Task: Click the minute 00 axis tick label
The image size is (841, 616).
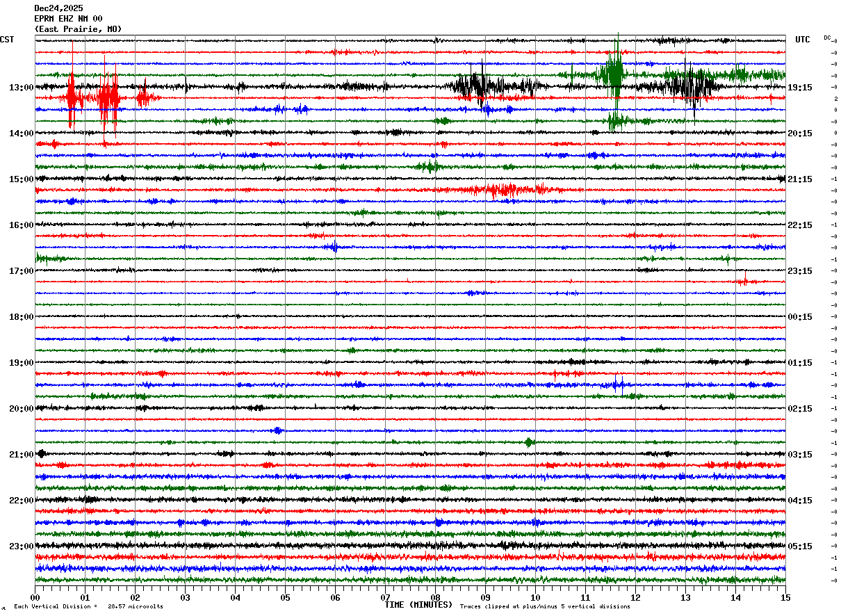Action: 35,597
